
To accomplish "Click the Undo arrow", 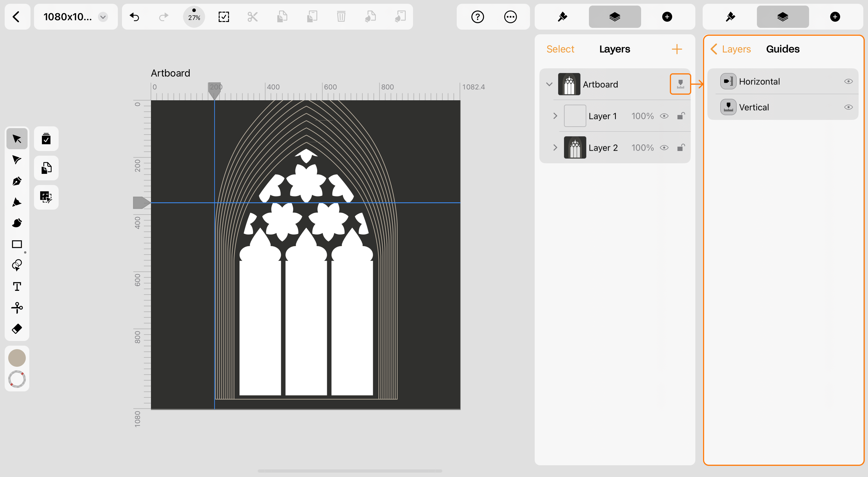I will pyautogui.click(x=135, y=17).
